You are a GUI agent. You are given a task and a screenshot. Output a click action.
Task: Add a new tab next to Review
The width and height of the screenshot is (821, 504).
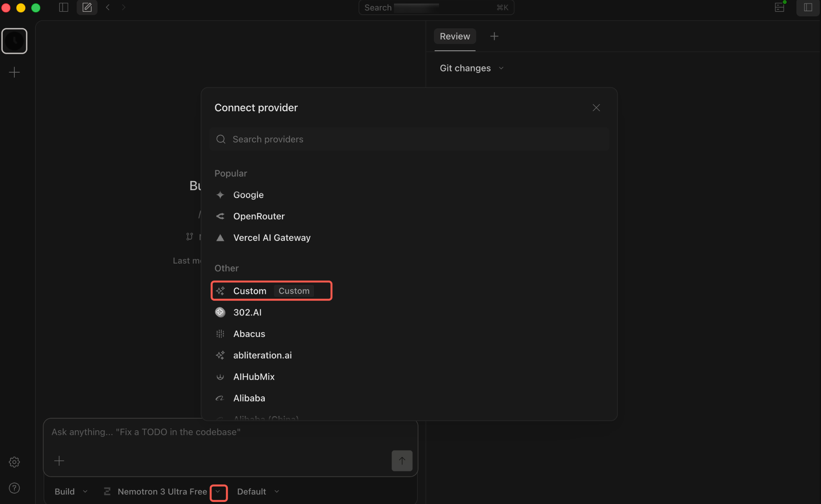click(494, 36)
